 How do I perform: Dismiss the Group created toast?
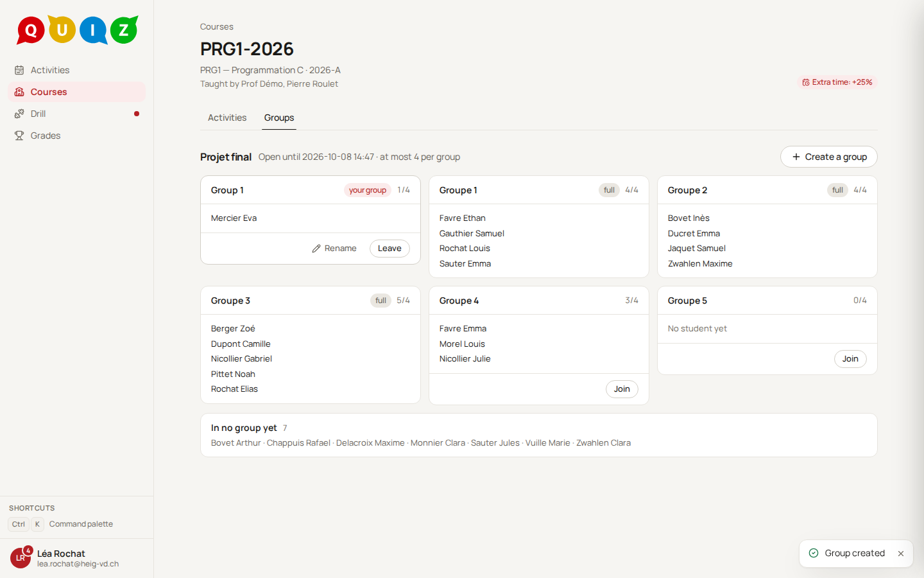pos(901,554)
